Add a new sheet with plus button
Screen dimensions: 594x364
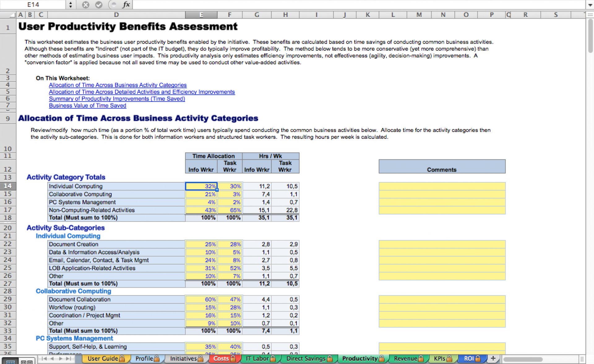(x=493, y=358)
